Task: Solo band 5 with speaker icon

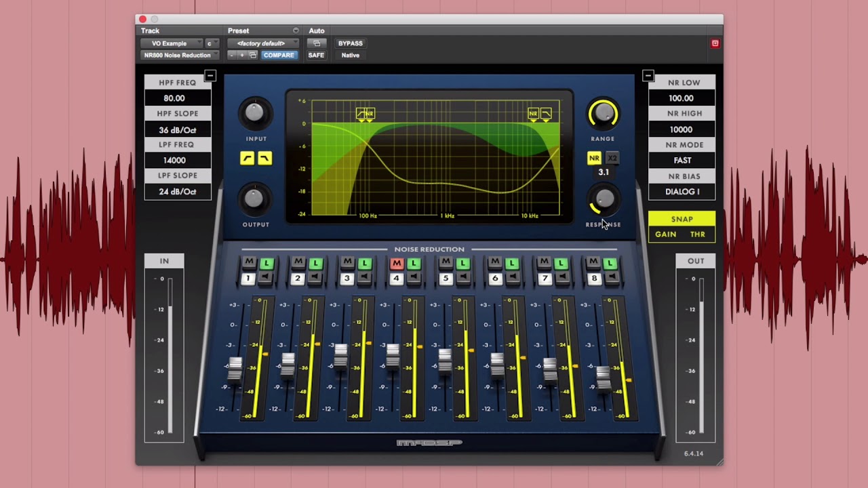Action: pos(462,278)
